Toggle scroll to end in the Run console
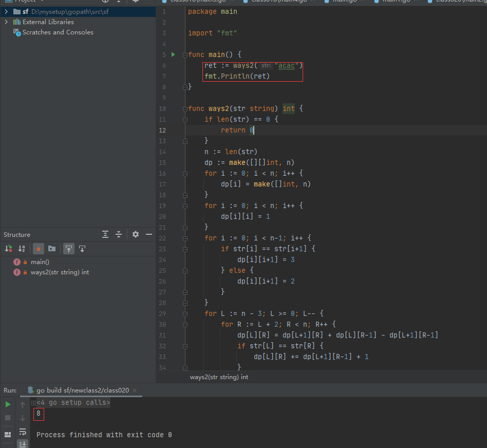This screenshot has width=487, height=448. pos(23,444)
